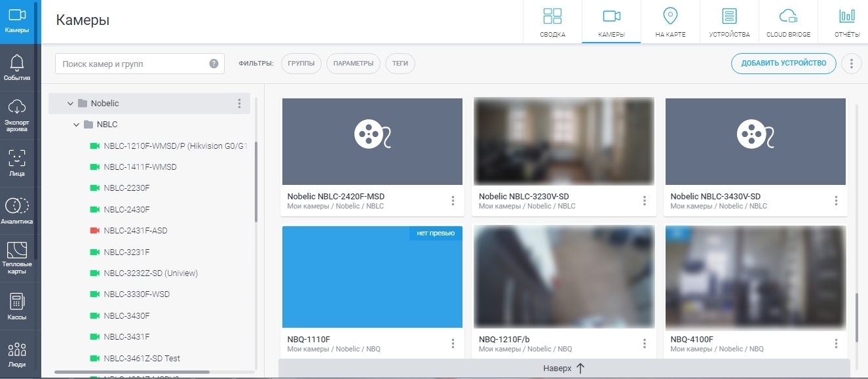The image size is (868, 379).
Task: Open the Параметры filter
Action: coord(353,64)
